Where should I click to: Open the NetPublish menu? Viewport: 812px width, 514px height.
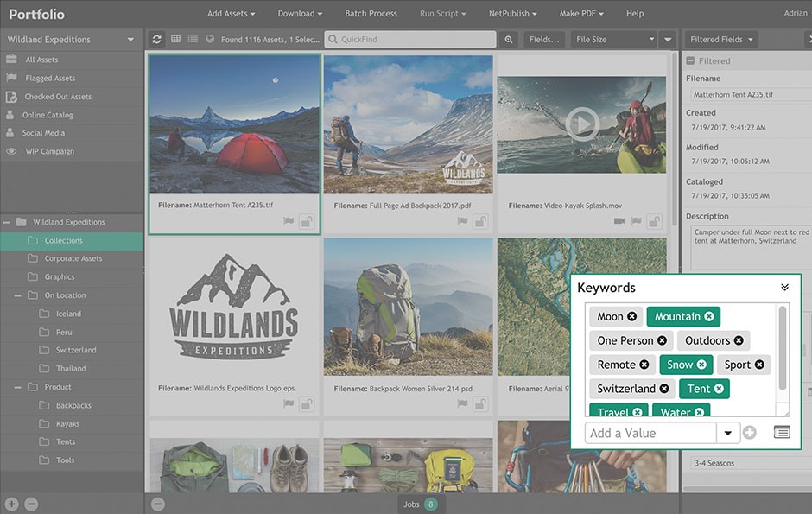tap(512, 14)
